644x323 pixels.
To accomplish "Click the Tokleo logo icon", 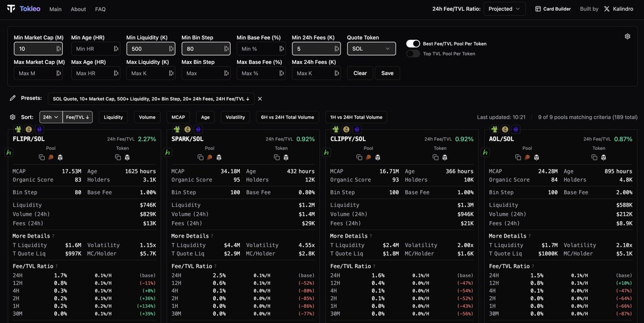I will [x=11, y=9].
